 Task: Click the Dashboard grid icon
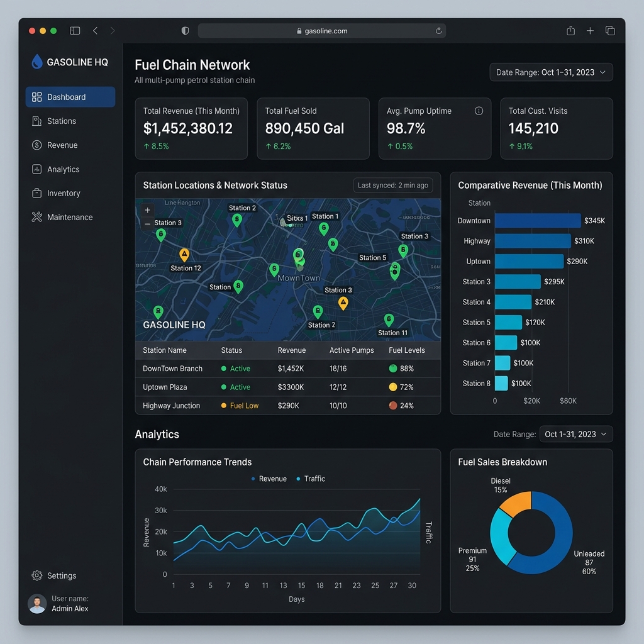tap(37, 97)
